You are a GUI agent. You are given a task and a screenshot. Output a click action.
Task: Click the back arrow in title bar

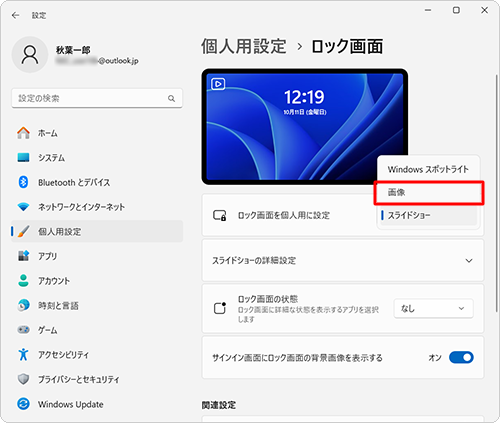pyautogui.click(x=15, y=15)
